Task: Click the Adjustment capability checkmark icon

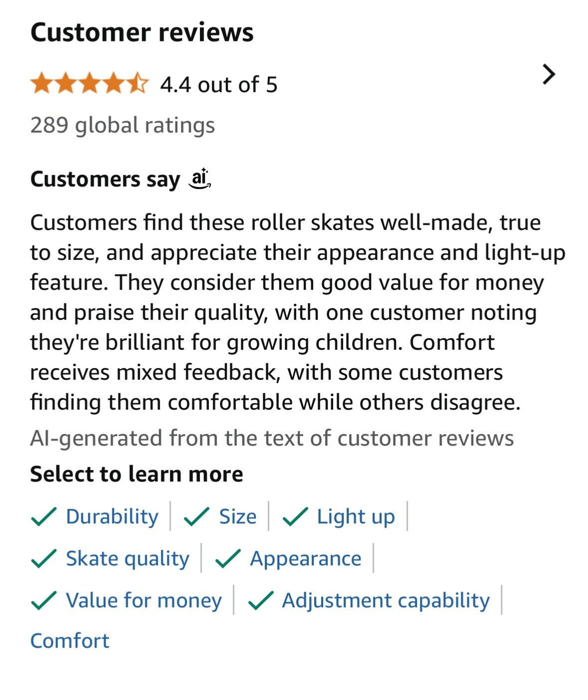Action: 260,601
